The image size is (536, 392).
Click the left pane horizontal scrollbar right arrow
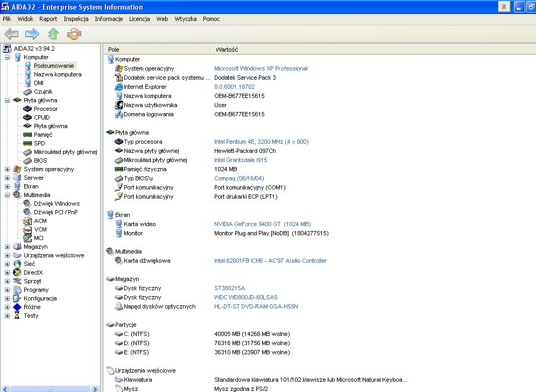coord(95,388)
